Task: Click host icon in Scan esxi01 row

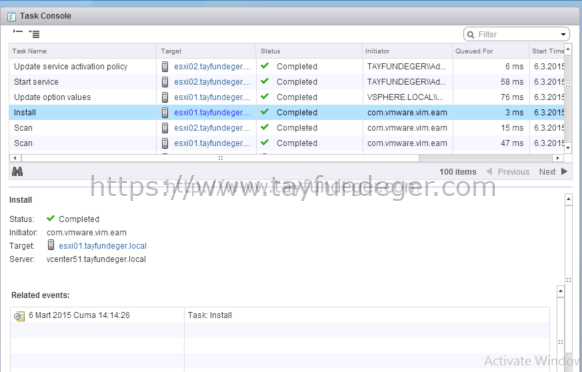Action: [165, 143]
